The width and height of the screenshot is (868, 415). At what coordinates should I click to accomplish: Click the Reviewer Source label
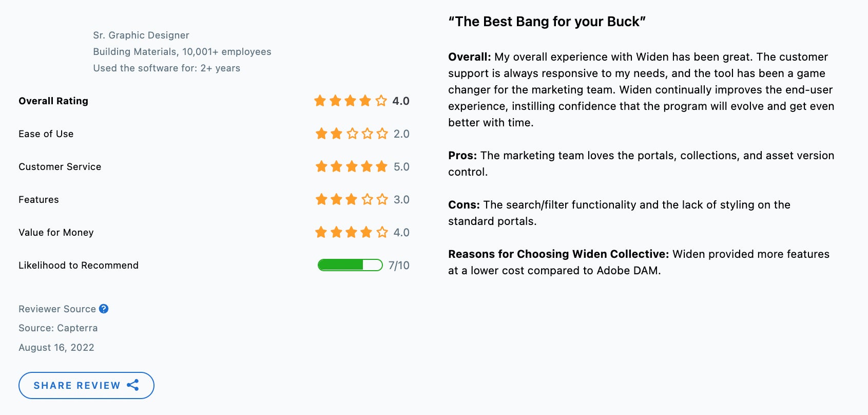point(57,309)
